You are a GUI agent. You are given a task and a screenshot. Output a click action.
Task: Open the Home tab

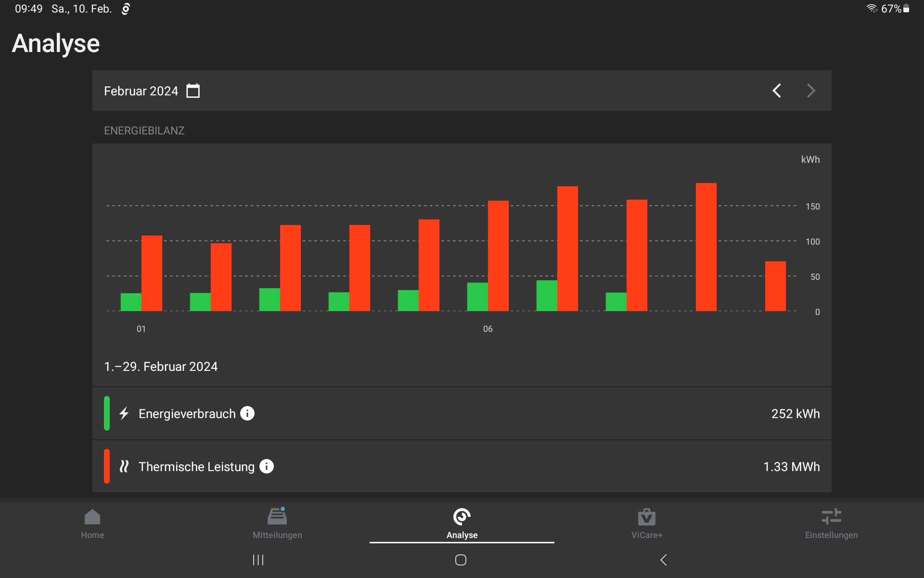92,524
